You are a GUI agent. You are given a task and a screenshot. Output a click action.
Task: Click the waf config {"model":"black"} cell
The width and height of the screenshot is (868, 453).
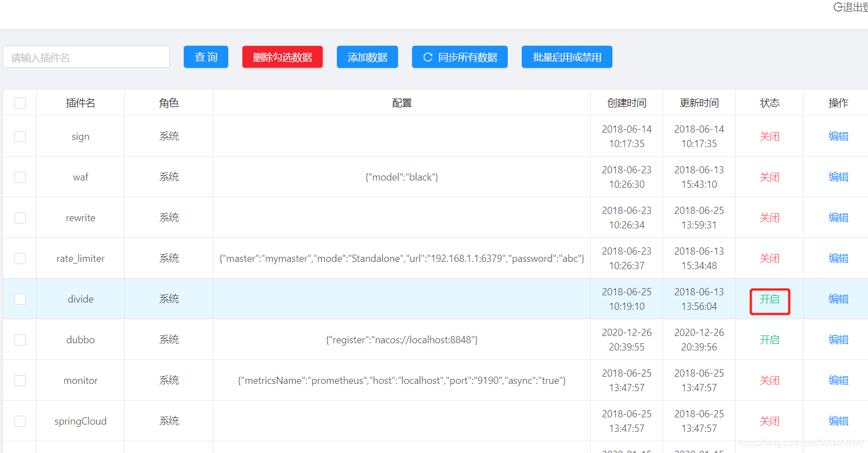[402, 177]
